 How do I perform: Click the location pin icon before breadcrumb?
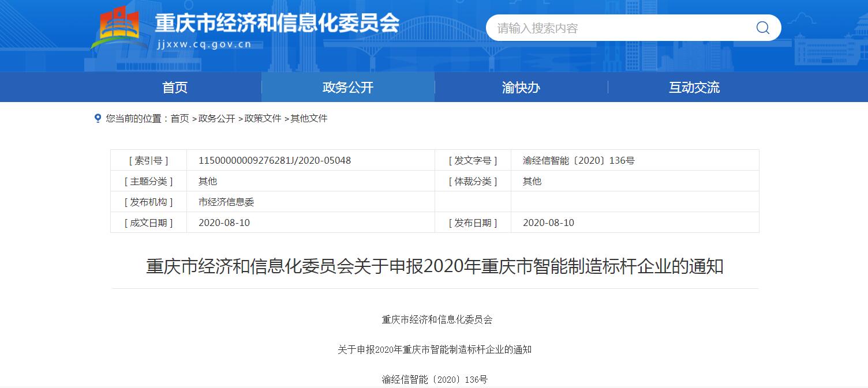98,118
